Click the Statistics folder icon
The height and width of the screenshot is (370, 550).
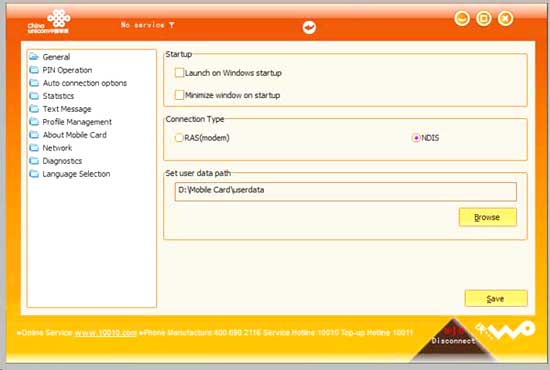point(34,96)
